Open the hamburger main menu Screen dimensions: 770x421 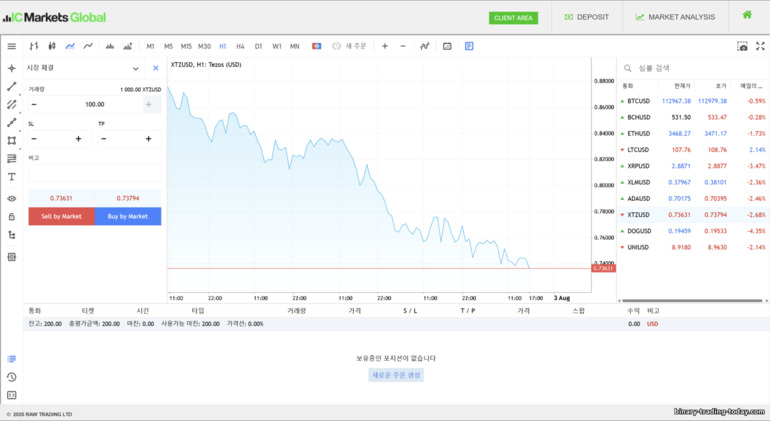pyautogui.click(x=11, y=46)
